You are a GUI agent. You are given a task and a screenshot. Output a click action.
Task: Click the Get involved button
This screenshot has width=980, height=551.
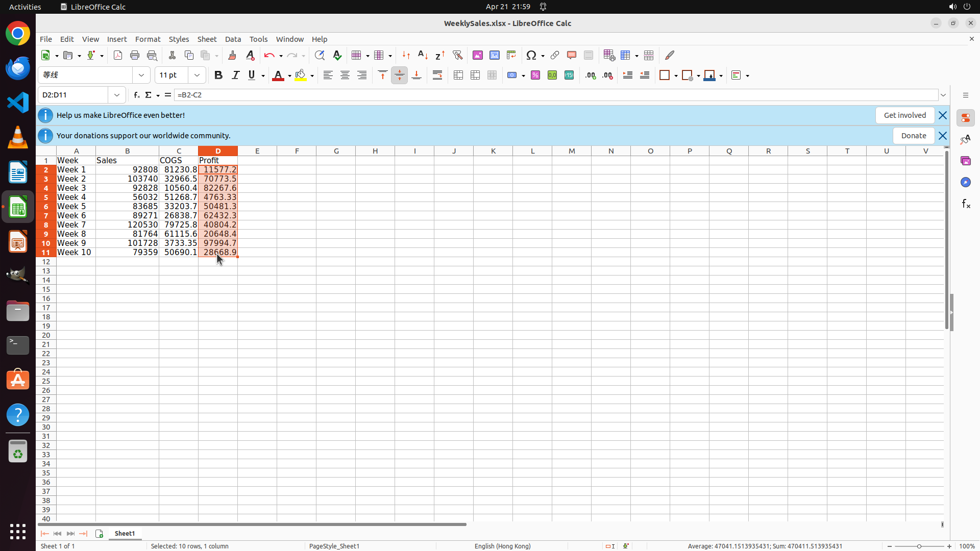(904, 115)
